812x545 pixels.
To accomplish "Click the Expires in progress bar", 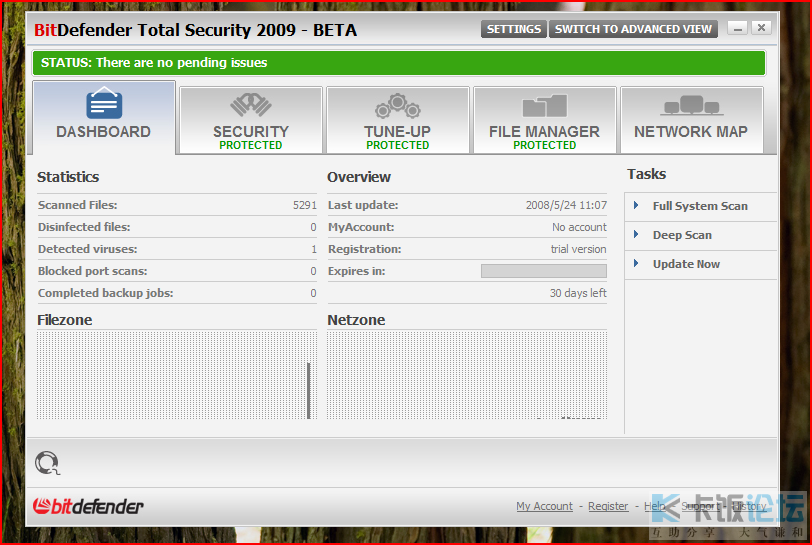I will tap(543, 271).
